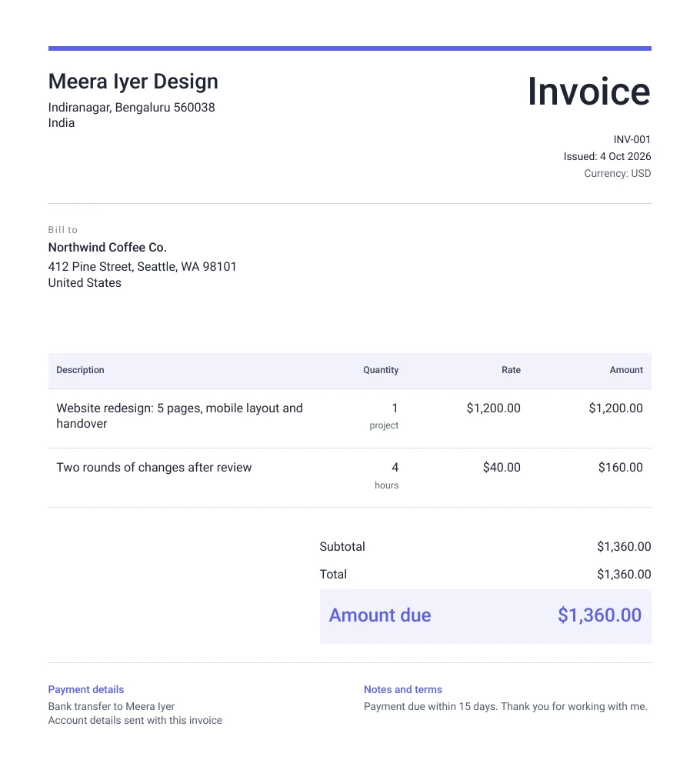Image resolution: width=700 pixels, height=770 pixels.
Task: Select client name 'Northwind Coffee Co.'
Action: (108, 247)
